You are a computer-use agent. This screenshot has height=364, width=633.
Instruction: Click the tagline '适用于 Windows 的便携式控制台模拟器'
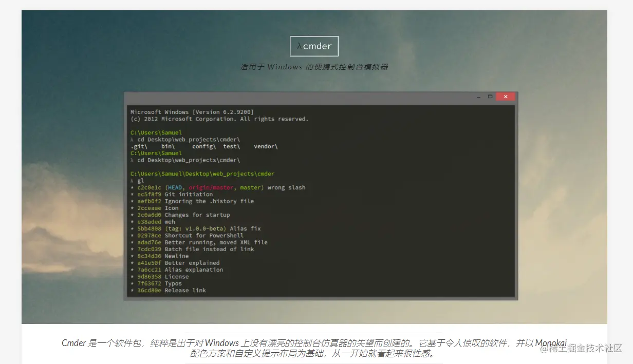coord(314,67)
